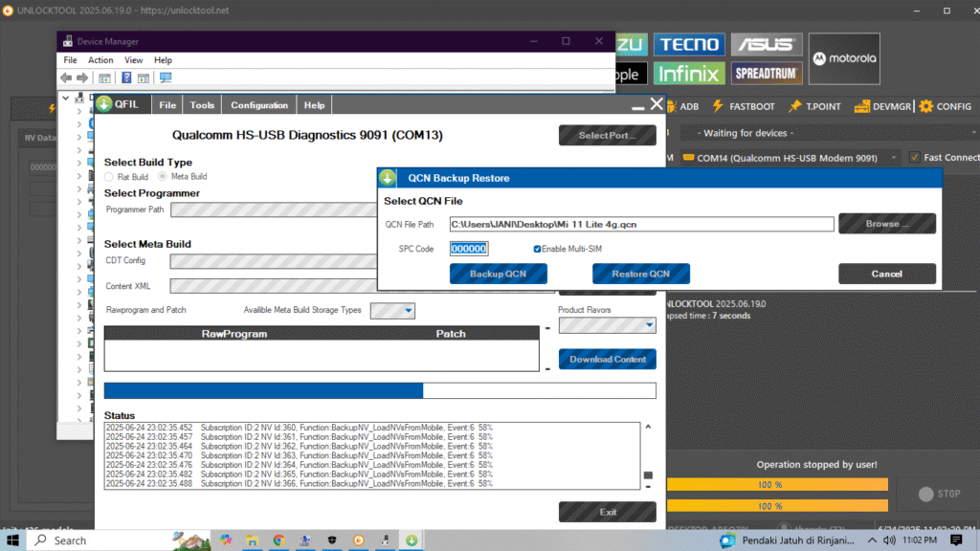
Task: Toggle the Fast Connect checkbox
Action: click(915, 158)
